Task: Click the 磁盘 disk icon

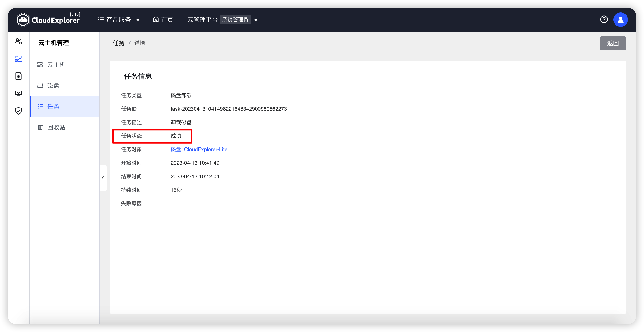Action: [40, 86]
